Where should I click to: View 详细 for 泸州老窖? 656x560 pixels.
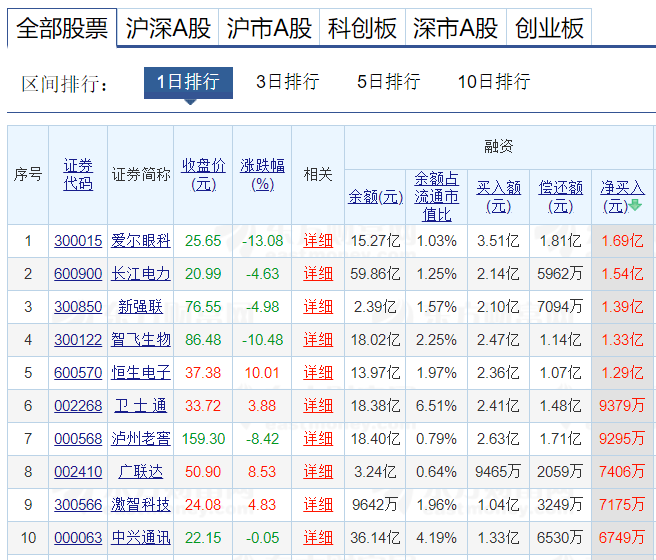(x=318, y=439)
